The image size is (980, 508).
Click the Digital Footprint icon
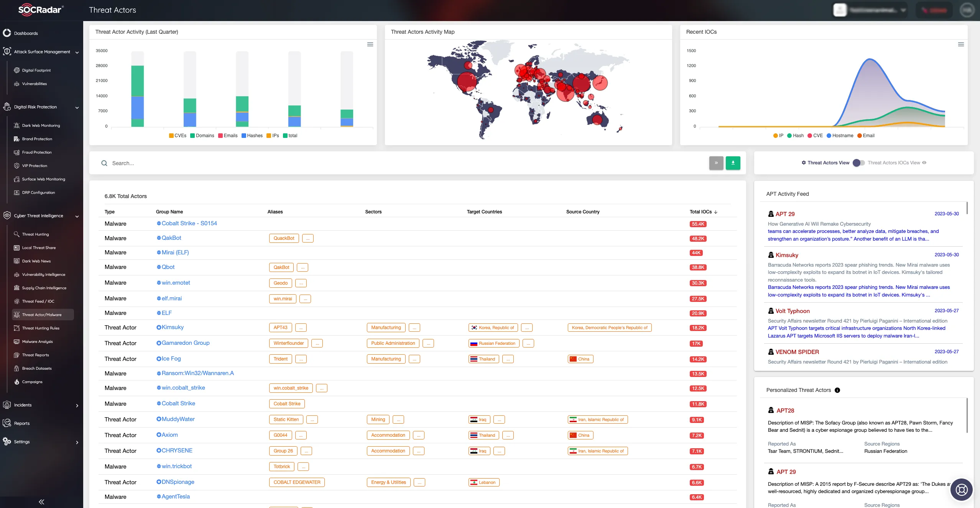16,70
